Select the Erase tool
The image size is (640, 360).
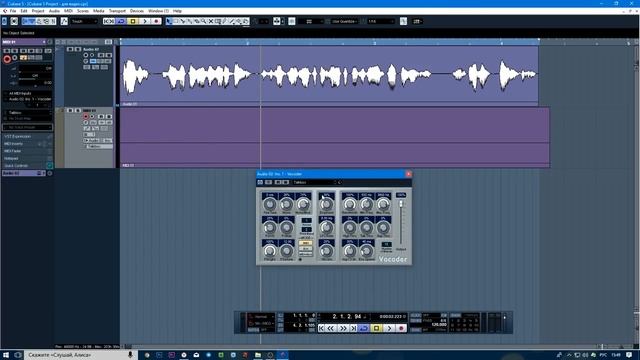tap(197, 21)
